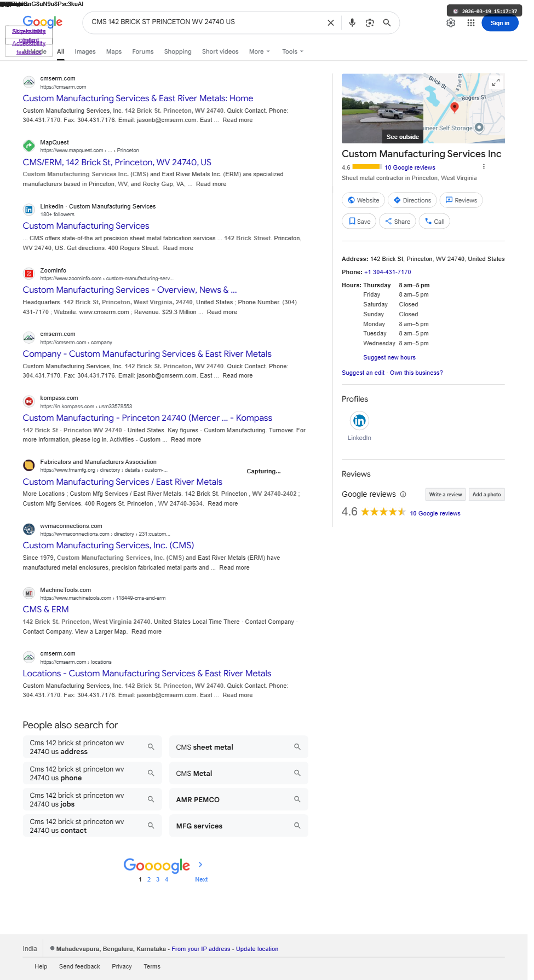Select 'CMS sheet metal' related search

(x=238, y=747)
